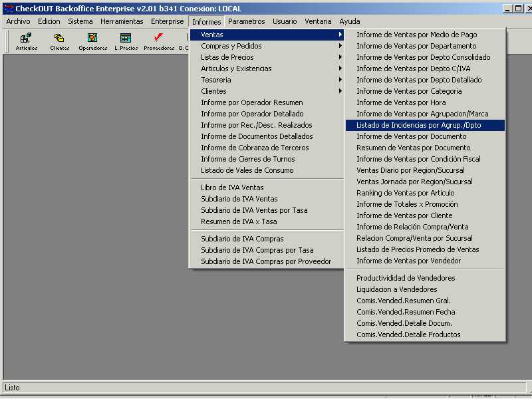Open Informe de Documentos Detallados
The image size is (532, 399).
pos(267,136)
